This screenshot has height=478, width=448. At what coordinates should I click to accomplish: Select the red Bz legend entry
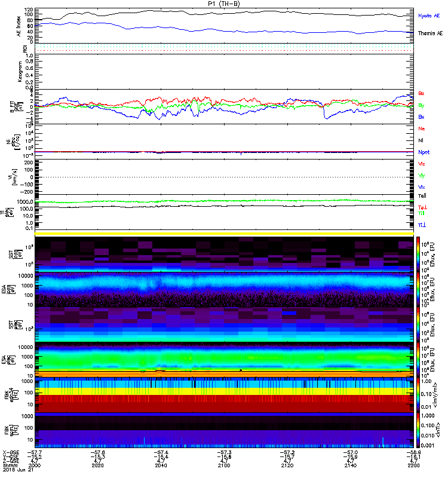[421, 93]
